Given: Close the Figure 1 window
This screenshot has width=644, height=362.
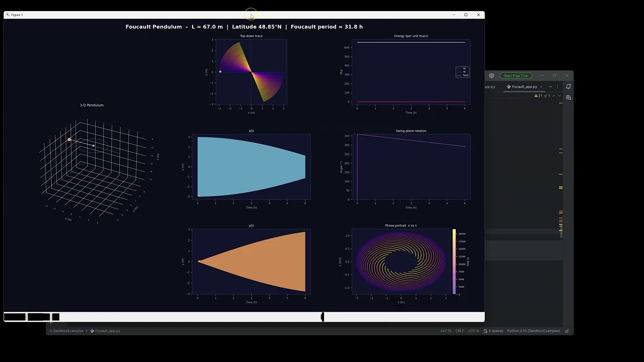Looking at the screenshot, I should coord(478,15).
